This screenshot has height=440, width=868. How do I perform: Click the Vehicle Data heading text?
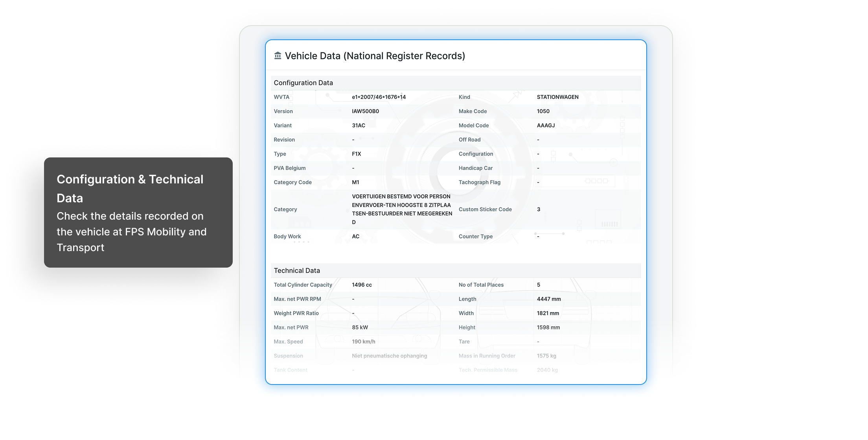375,56
